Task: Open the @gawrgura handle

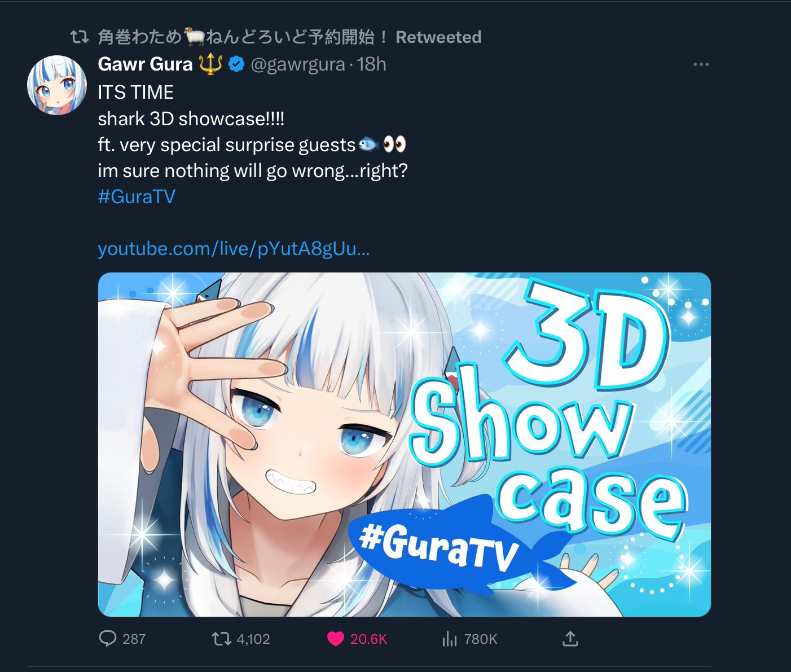Action: pos(297,64)
